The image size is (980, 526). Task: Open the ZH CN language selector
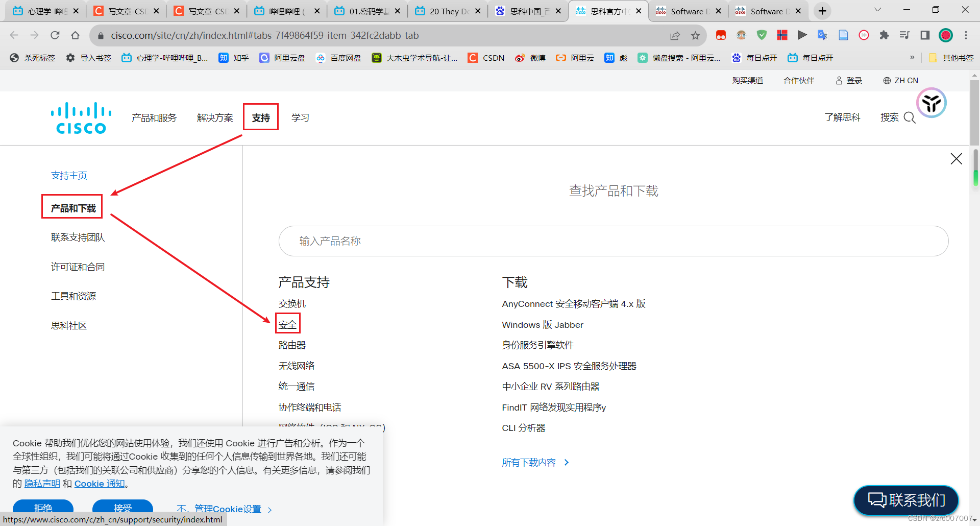tap(900, 80)
